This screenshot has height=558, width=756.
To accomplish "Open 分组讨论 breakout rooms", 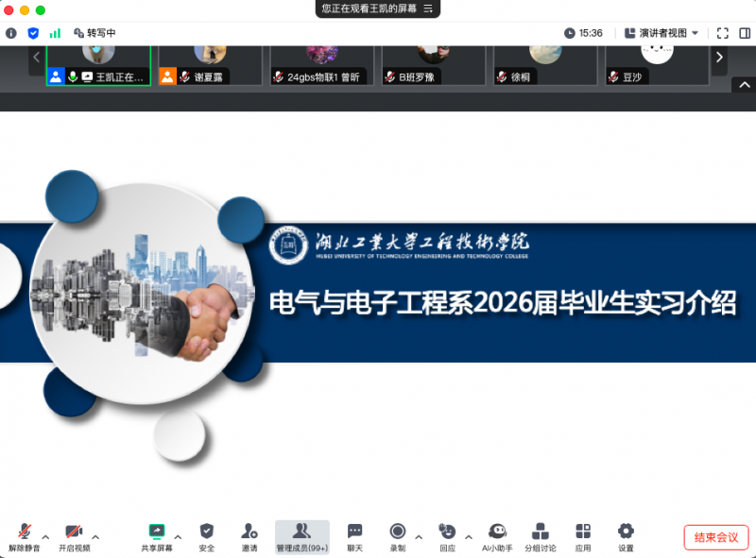I will tap(541, 536).
